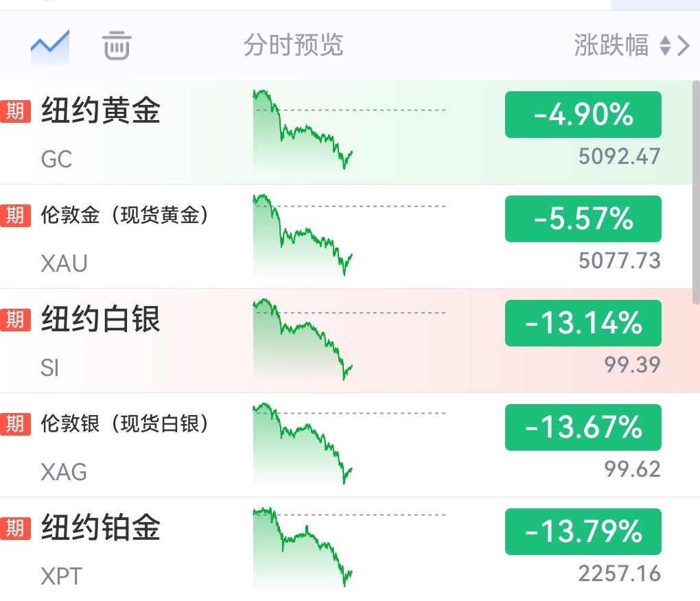
Task: Tap the -4.90% change button
Action: pyautogui.click(x=583, y=115)
